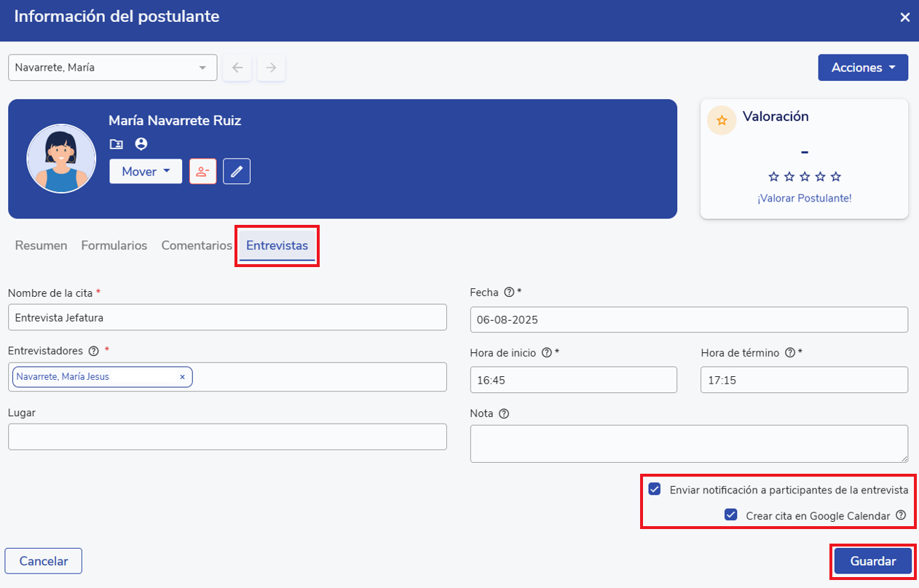Click help icon next to Google Calendar option
The image size is (919, 588).
tap(901, 515)
